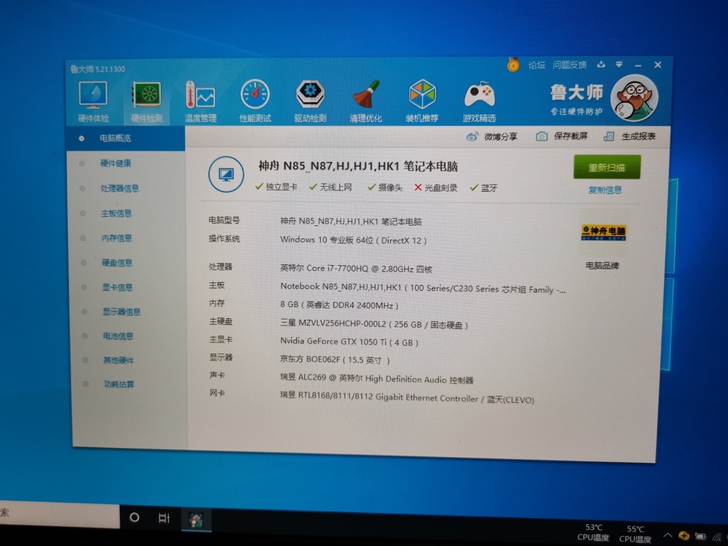728x546 pixels.
Task: Open Task View on taskbar
Action: [x=164, y=518]
